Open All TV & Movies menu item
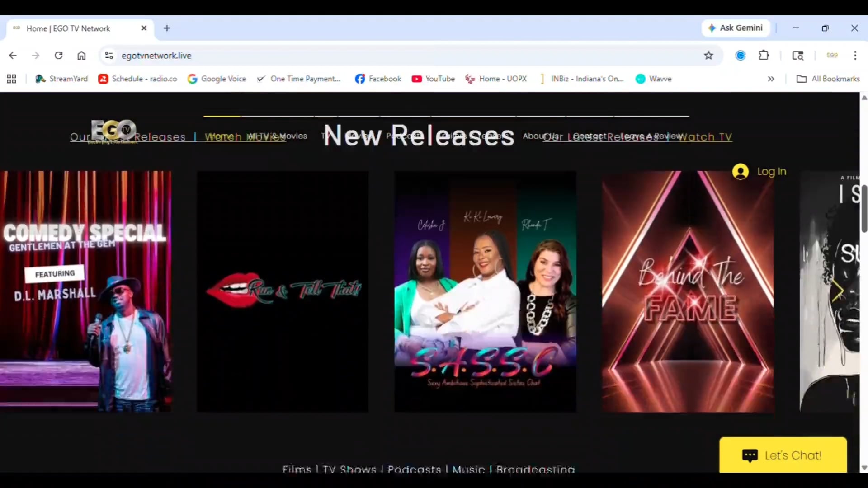Screen dimensions: 868x488 278,136
